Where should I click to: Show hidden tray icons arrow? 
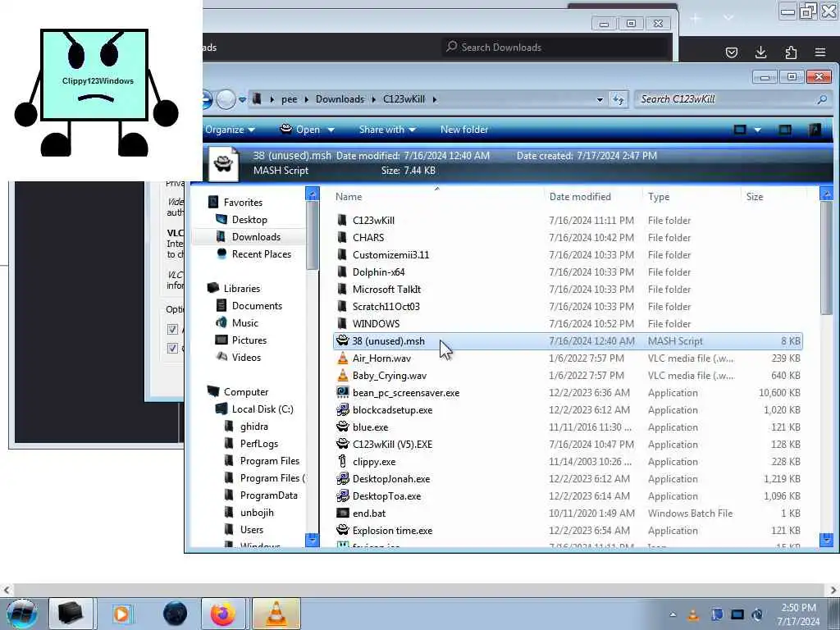tap(673, 614)
